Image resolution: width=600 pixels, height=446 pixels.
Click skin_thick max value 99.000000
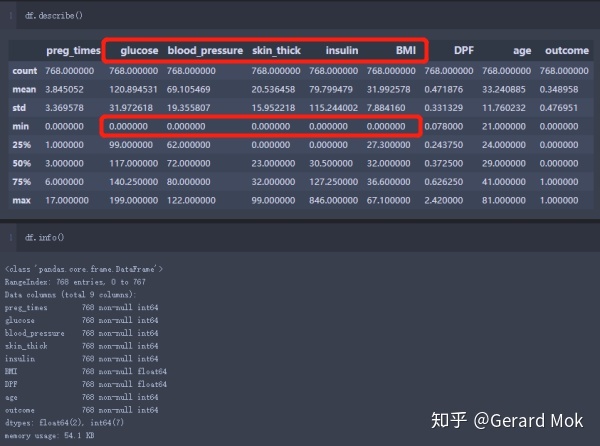[273, 200]
